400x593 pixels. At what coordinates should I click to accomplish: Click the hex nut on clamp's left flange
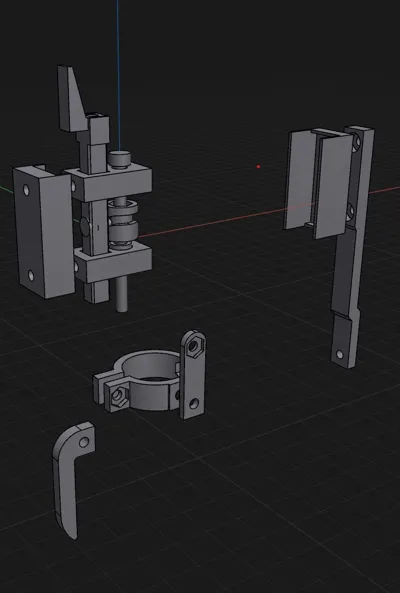pyautogui.click(x=118, y=396)
